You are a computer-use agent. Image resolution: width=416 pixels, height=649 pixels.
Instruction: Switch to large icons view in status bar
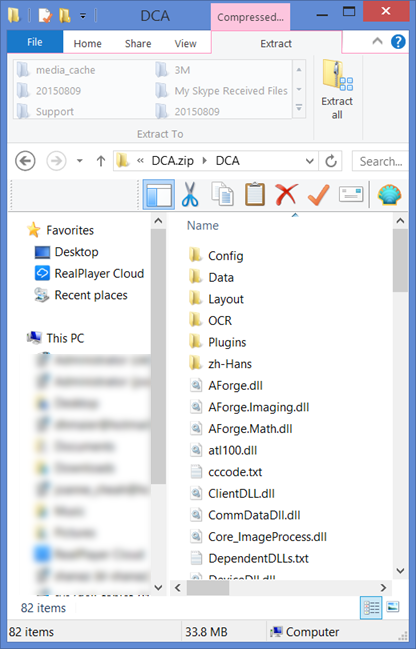pyautogui.click(x=392, y=607)
